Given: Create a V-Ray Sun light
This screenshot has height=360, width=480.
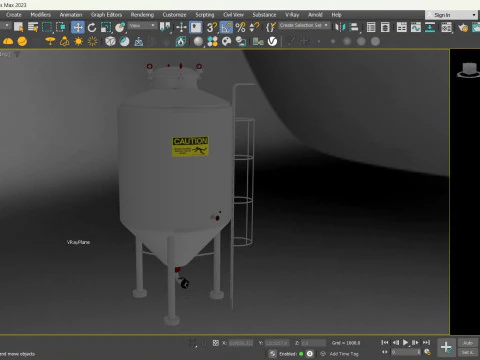Looking at the screenshot, I should click(78, 41).
